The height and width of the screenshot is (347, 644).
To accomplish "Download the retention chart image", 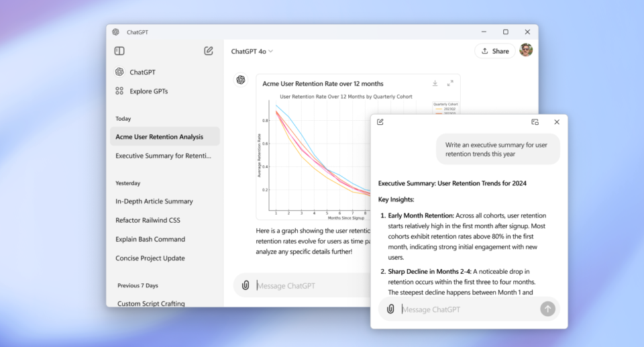I will [x=435, y=83].
